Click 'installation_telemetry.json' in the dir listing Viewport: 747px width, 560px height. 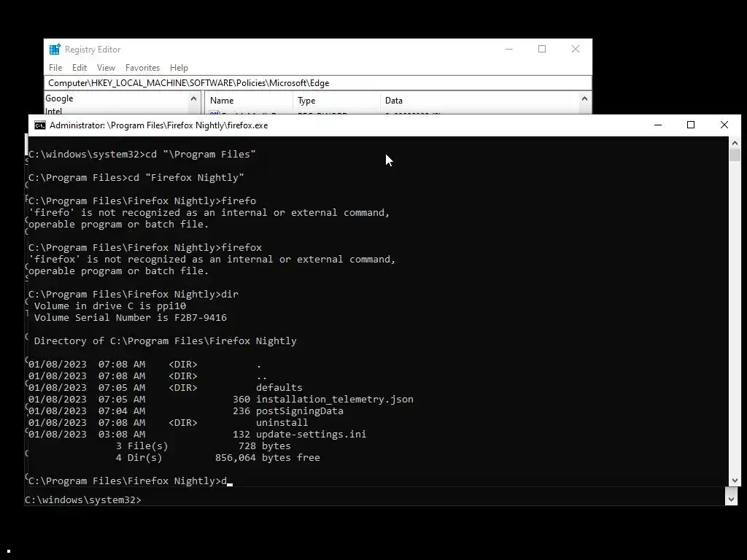tap(334, 399)
